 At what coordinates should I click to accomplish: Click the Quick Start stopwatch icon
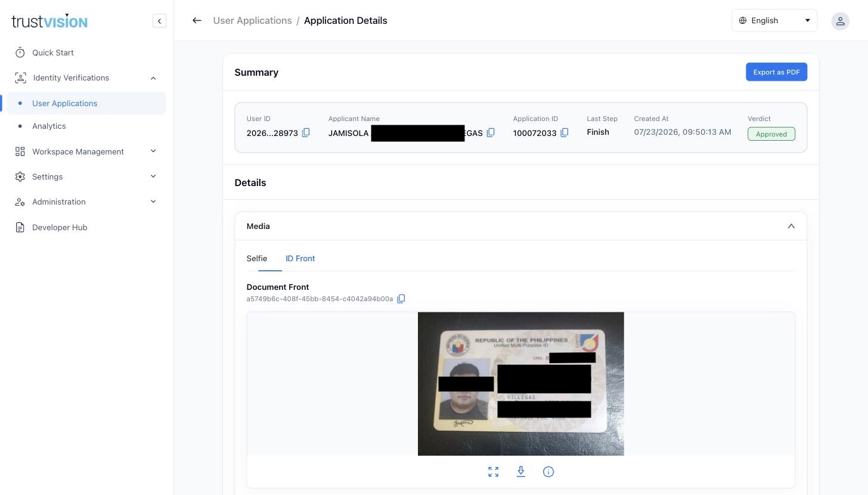click(x=20, y=52)
